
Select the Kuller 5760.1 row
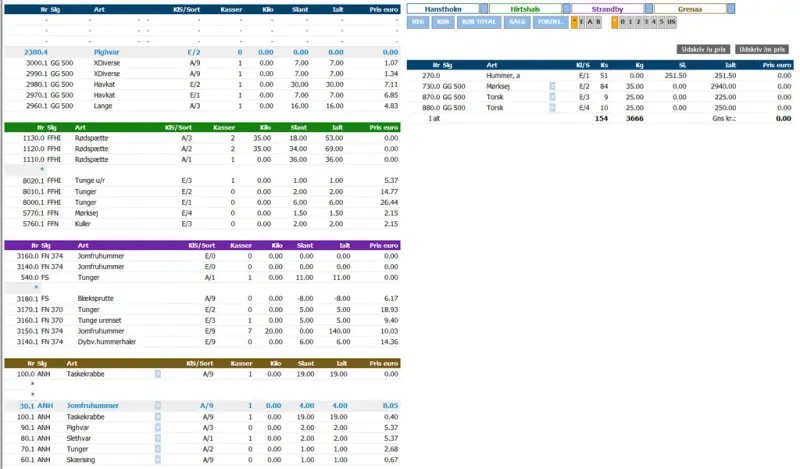tap(202, 224)
